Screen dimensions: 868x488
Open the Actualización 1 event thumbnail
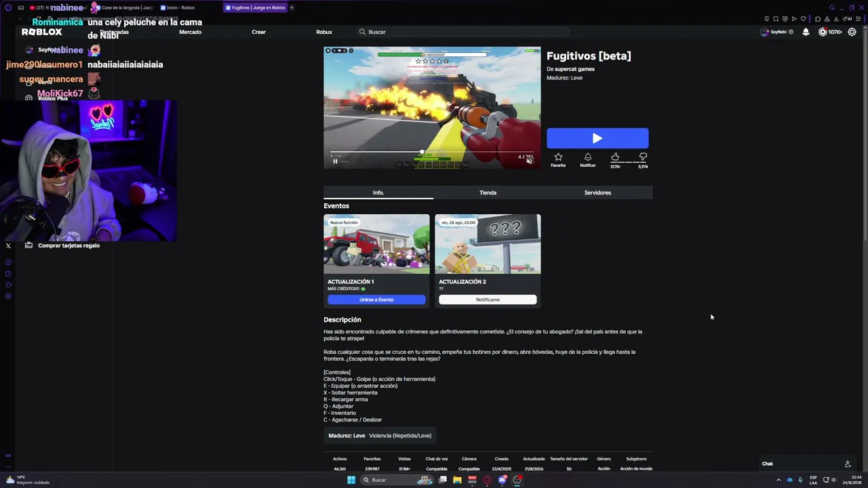click(x=376, y=244)
